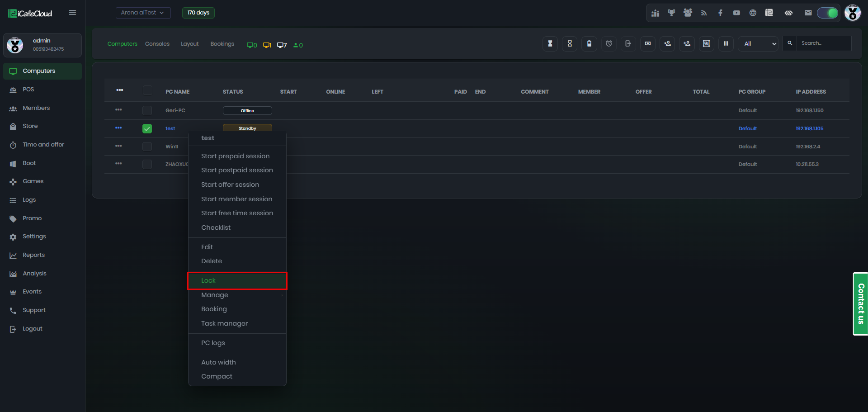Choose Start prepaid session option
Screen dimensions: 868x412
(x=235, y=156)
